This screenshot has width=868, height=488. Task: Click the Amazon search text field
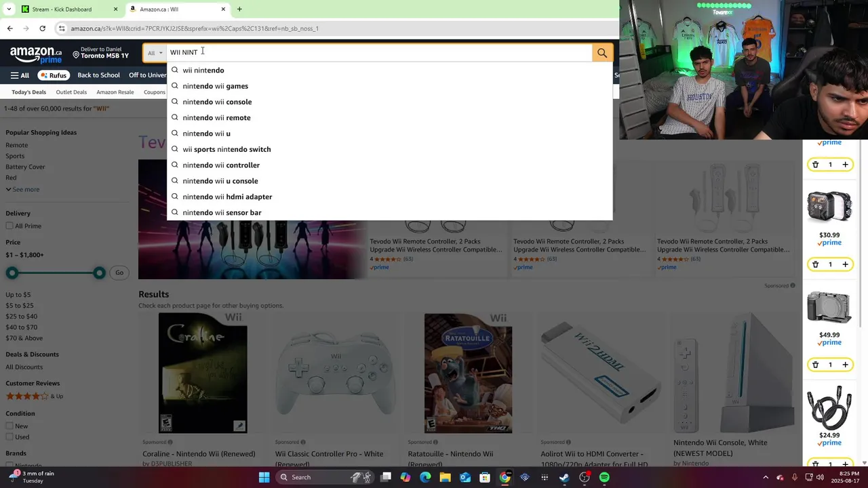point(380,53)
